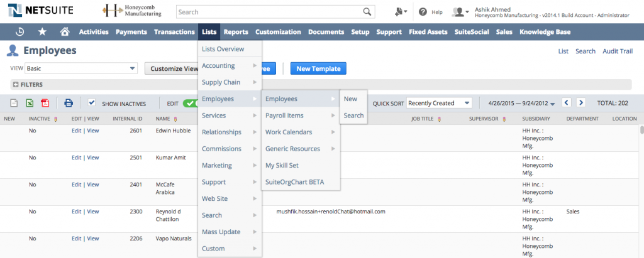Toggle the Show Inactives checkbox
This screenshot has width=644, height=258.
point(92,102)
